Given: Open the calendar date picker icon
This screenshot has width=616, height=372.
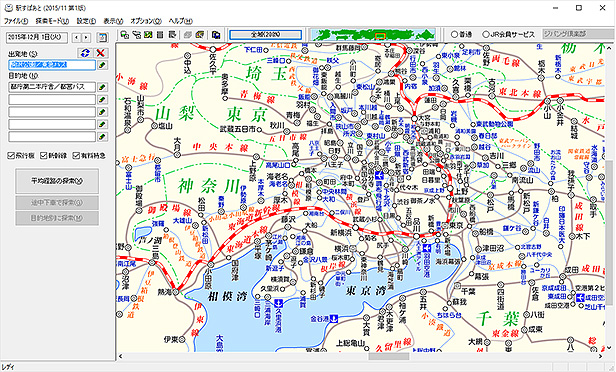Looking at the screenshot, I should point(102,38).
